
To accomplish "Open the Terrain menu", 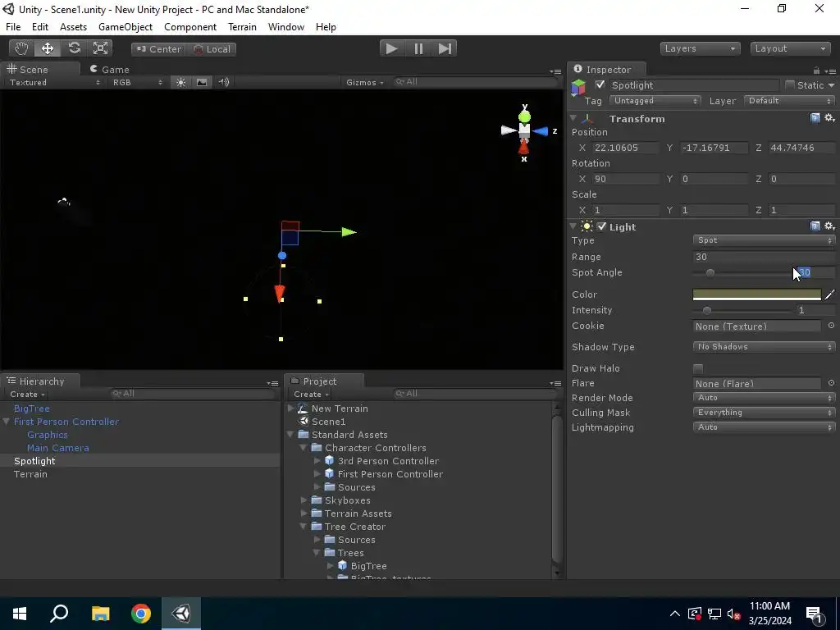I will [242, 27].
